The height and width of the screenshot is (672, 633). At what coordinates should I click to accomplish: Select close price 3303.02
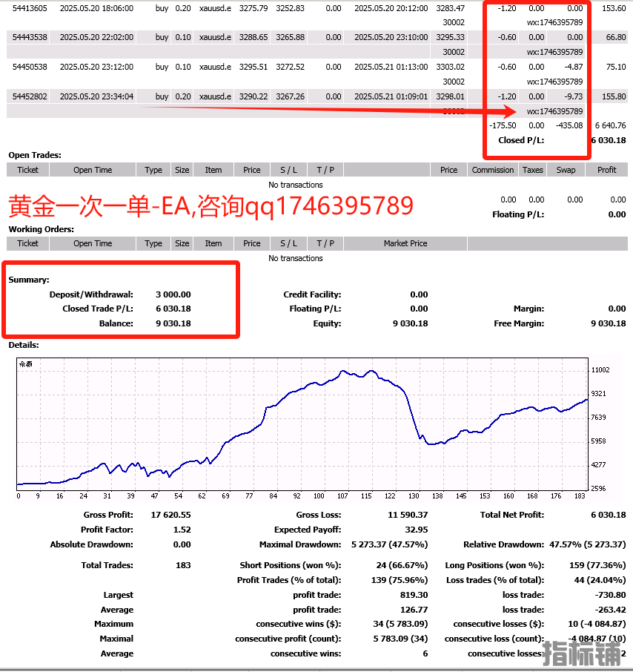[451, 67]
